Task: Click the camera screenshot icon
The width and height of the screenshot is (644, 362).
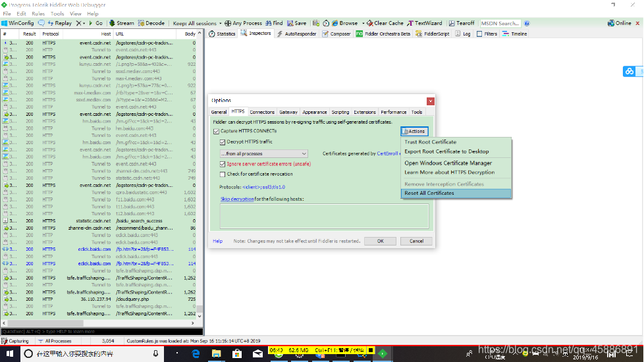Action: click(x=316, y=24)
